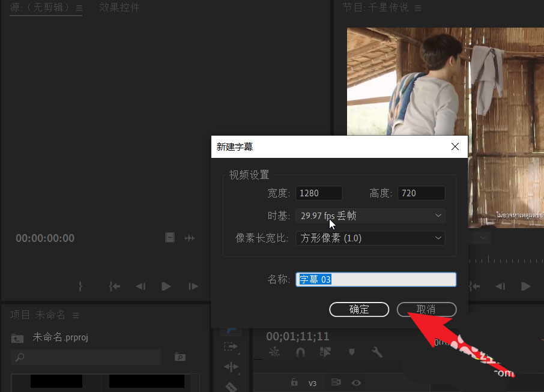
Task: Step forward one frame in Source monitor
Action: (193, 287)
